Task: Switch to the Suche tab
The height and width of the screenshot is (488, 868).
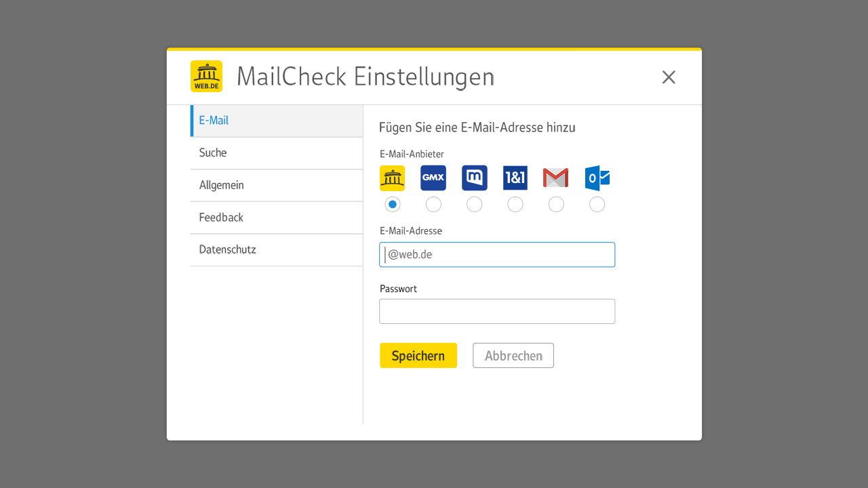Action: pyautogui.click(x=277, y=153)
